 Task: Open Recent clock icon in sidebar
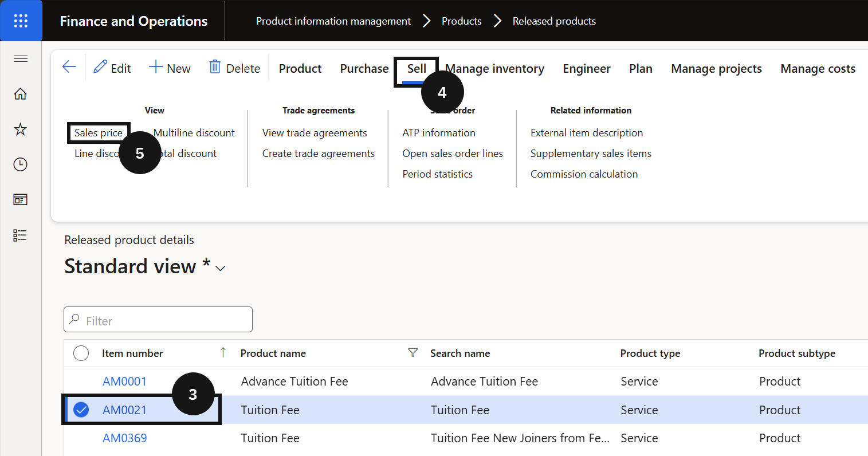(x=21, y=165)
